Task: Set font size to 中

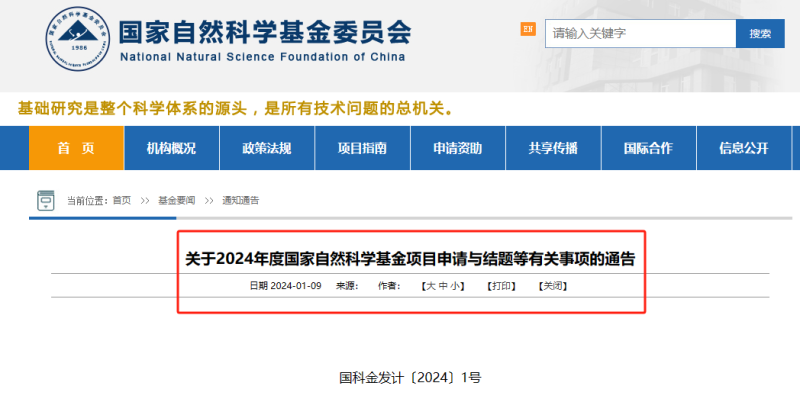Action: (443, 286)
